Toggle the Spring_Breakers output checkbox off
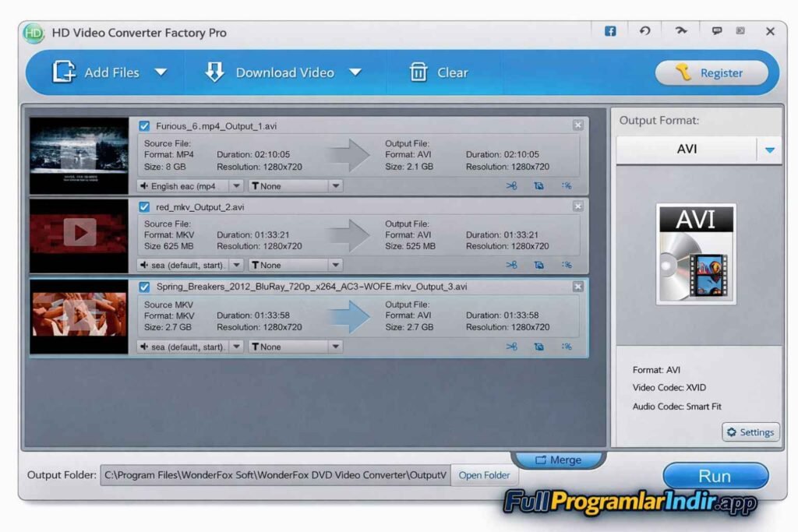The image size is (798, 532). click(144, 287)
